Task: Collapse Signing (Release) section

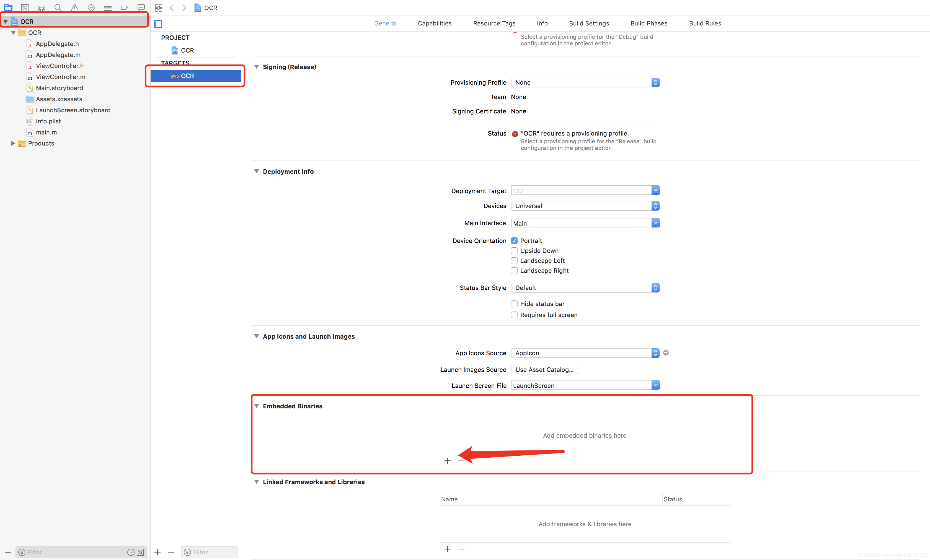Action: click(x=257, y=67)
